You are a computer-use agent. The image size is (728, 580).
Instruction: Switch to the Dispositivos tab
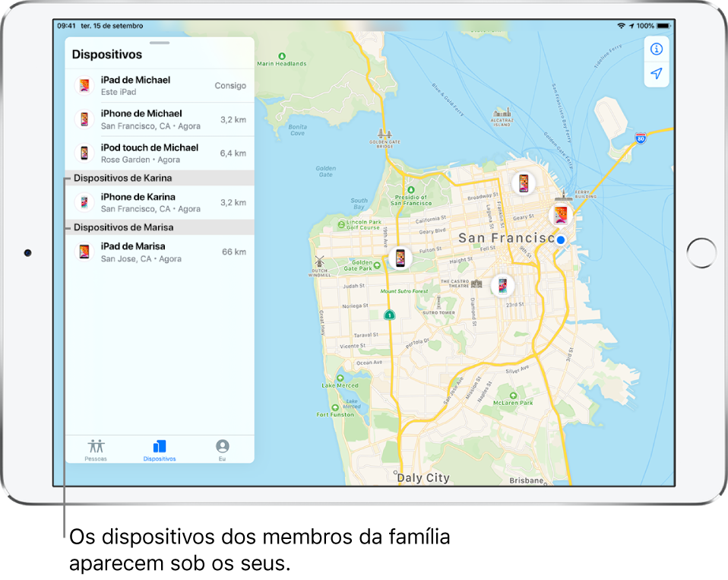tap(160, 449)
